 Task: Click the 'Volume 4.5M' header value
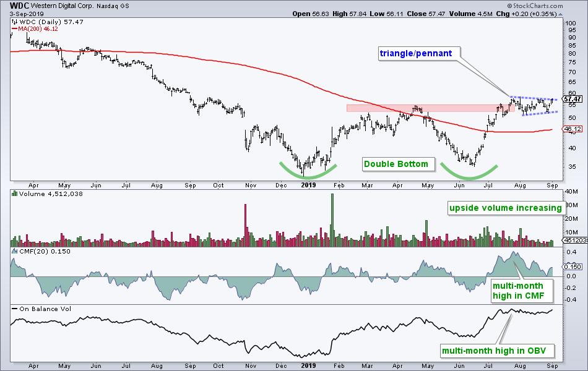pyautogui.click(x=470, y=14)
